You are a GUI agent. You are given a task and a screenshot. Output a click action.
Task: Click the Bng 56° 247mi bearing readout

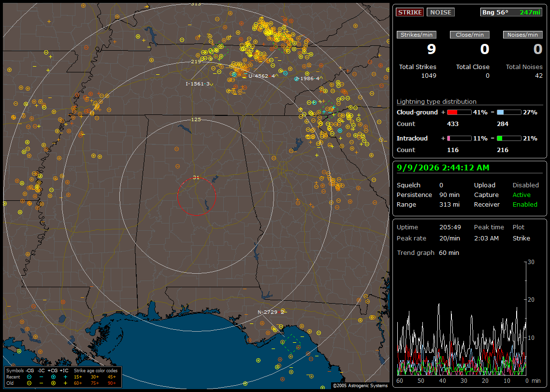tap(511, 12)
